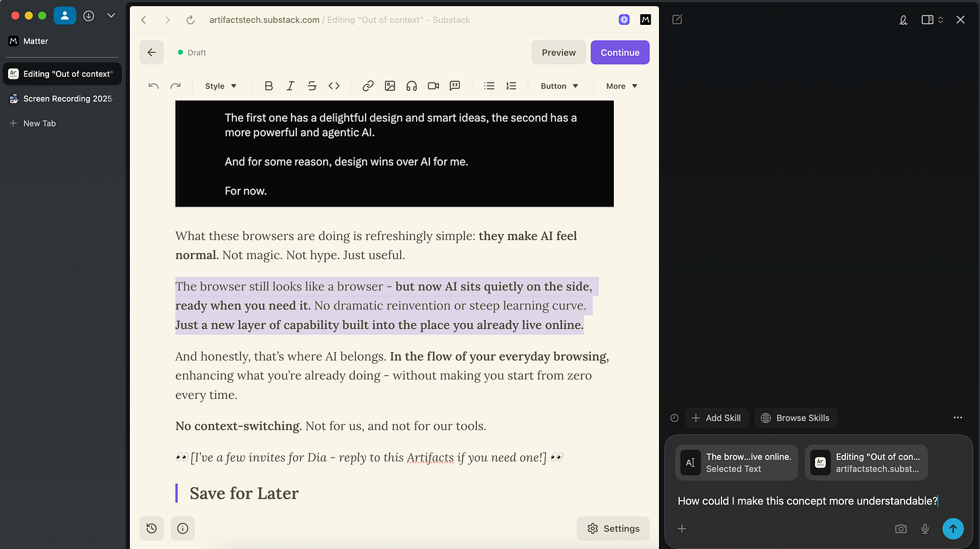Apply strikethrough formatting
The width and height of the screenshot is (980, 549).
(312, 86)
